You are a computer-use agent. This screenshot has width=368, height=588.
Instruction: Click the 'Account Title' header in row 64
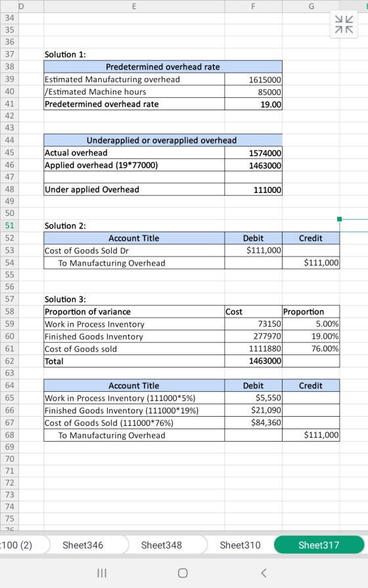coord(134,385)
